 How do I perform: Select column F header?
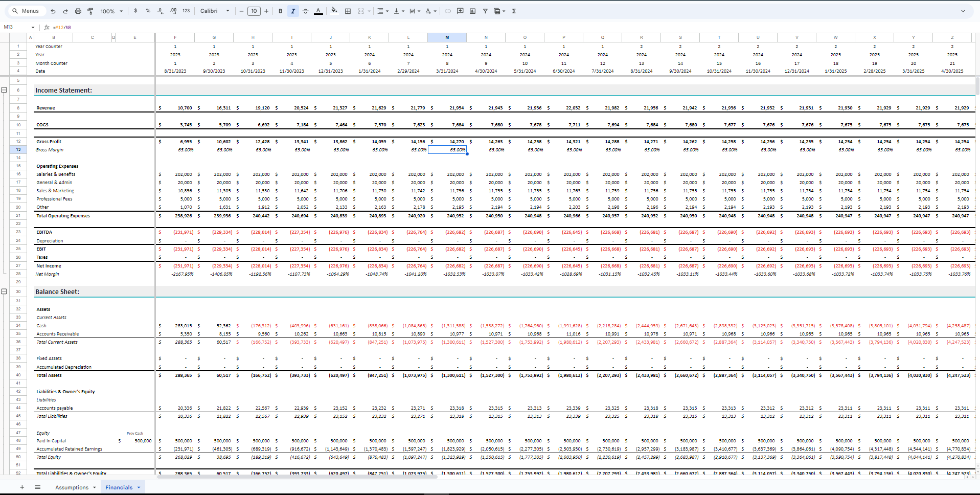click(175, 37)
